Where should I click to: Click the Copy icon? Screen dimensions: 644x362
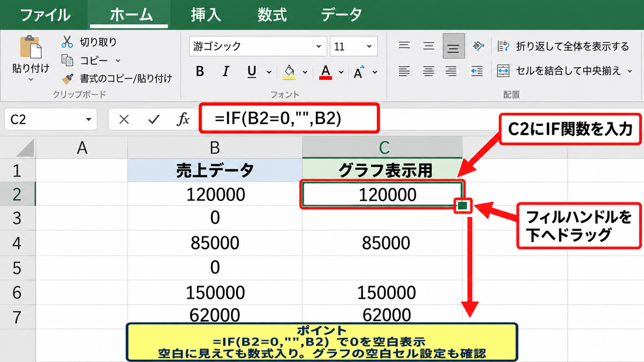click(x=67, y=60)
